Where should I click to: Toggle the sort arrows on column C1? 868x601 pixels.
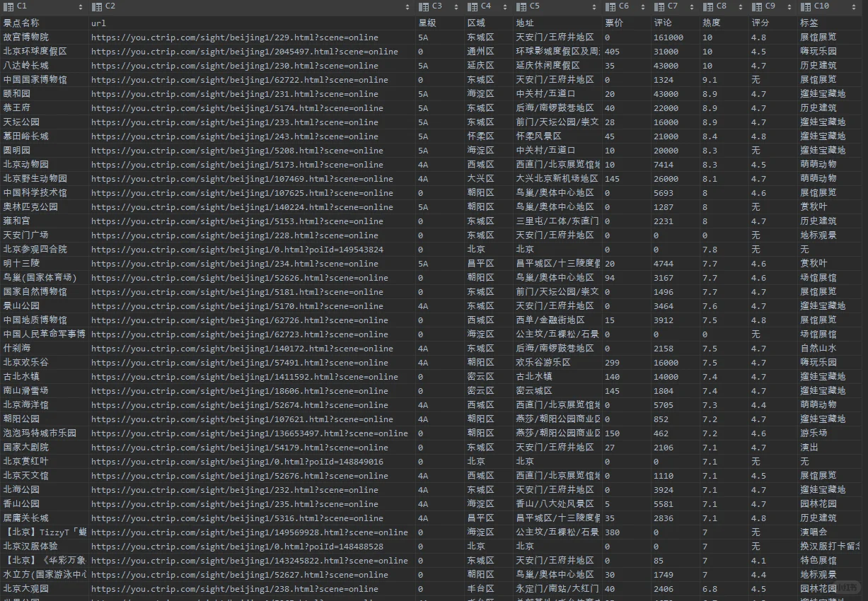coord(81,7)
